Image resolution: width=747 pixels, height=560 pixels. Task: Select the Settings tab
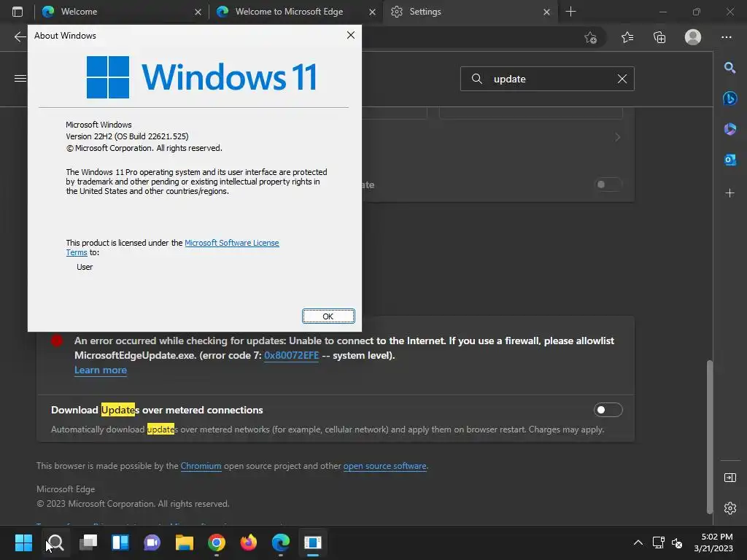pos(470,12)
